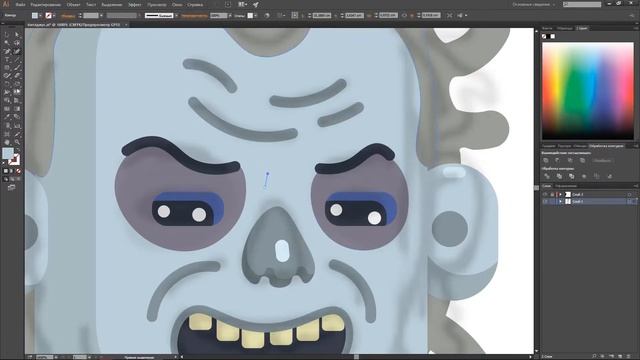
Task: Select the Scale tool
Action: click(x=17, y=84)
